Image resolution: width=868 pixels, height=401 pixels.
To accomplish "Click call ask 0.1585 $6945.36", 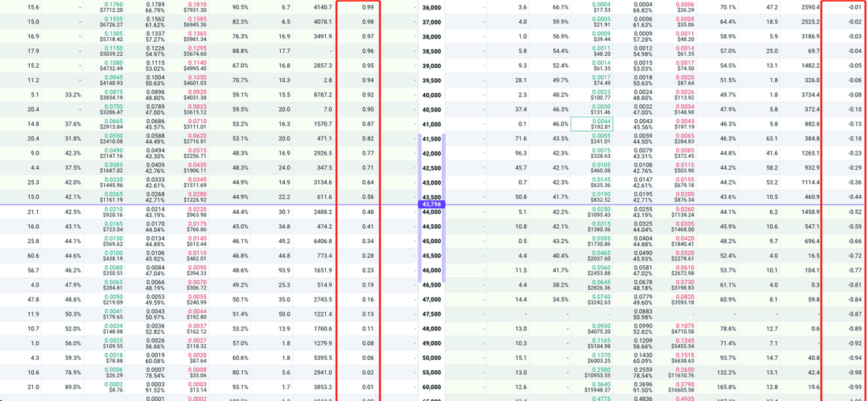I will [x=197, y=22].
